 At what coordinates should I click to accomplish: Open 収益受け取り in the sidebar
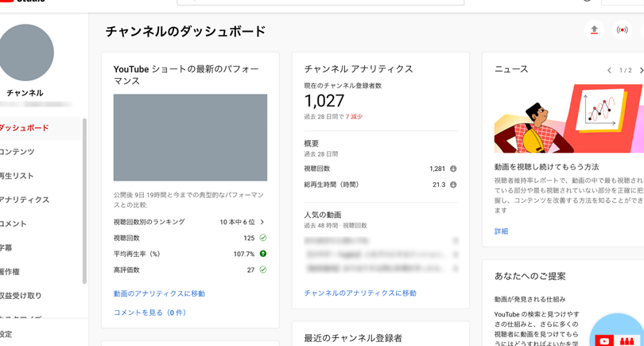21,295
